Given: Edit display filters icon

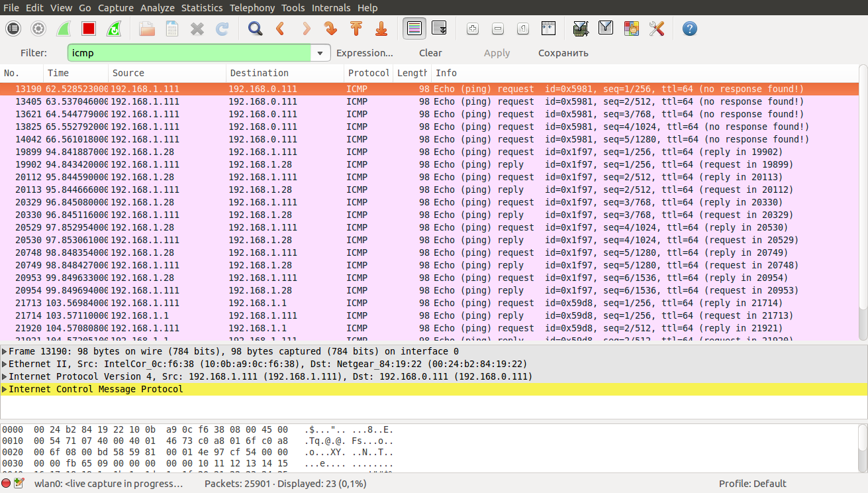Looking at the screenshot, I should coord(606,28).
